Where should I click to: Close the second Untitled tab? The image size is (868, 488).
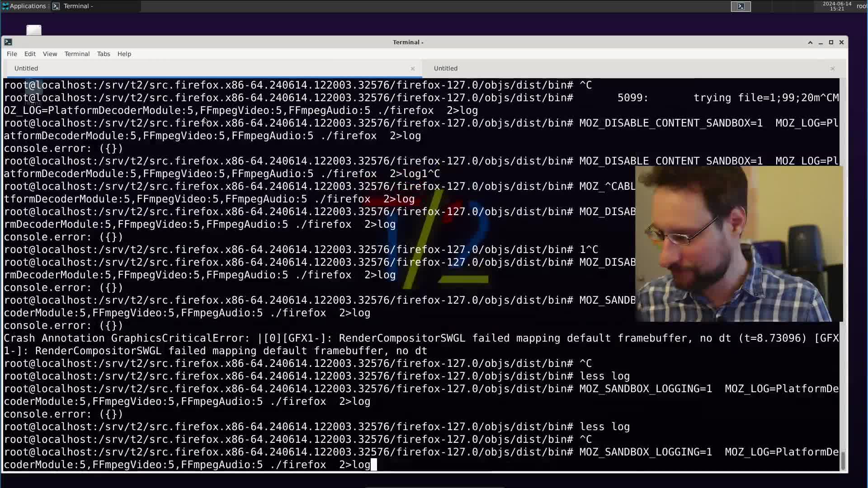coord(832,69)
